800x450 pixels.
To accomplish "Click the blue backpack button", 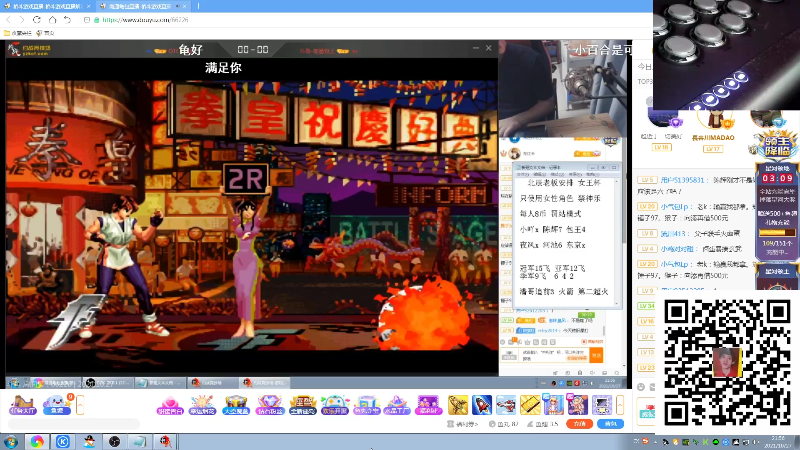I will [x=611, y=424].
